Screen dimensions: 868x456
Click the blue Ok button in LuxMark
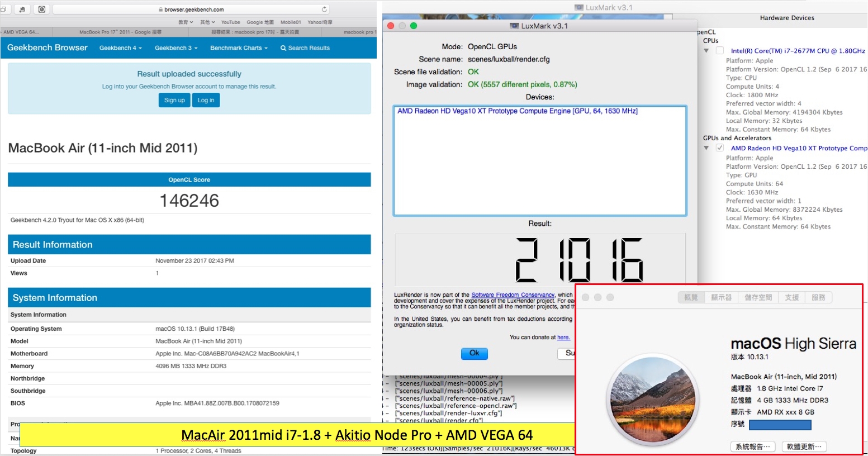[x=474, y=353]
